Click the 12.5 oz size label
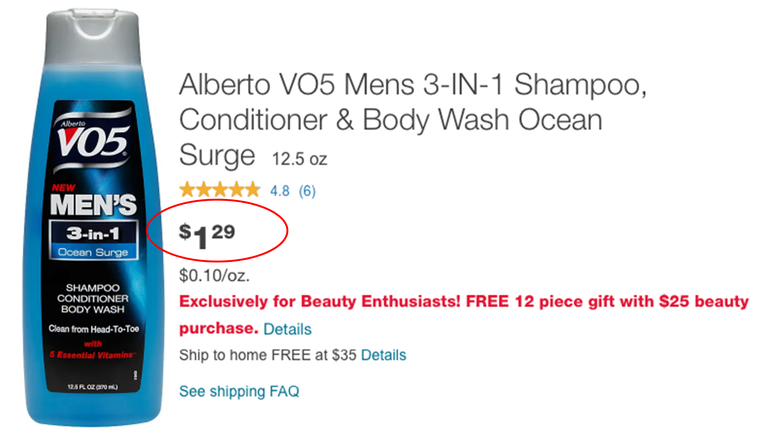Image resolution: width=768 pixels, height=432 pixels. click(299, 159)
